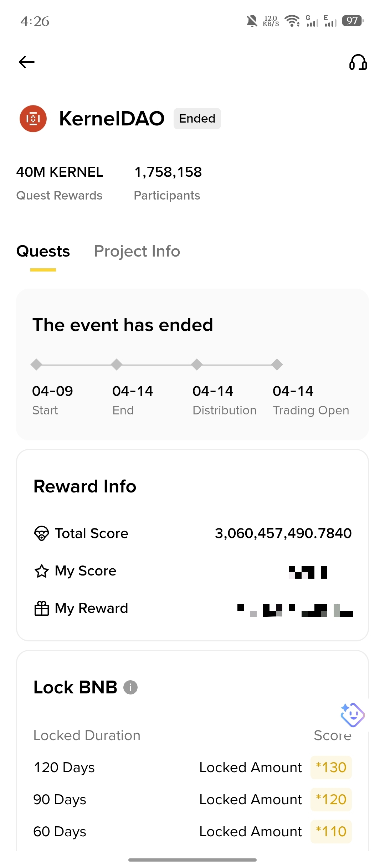Image resolution: width=385 pixels, height=868 pixels.
Task: Tap the *110 score multiplier badge
Action: (331, 832)
